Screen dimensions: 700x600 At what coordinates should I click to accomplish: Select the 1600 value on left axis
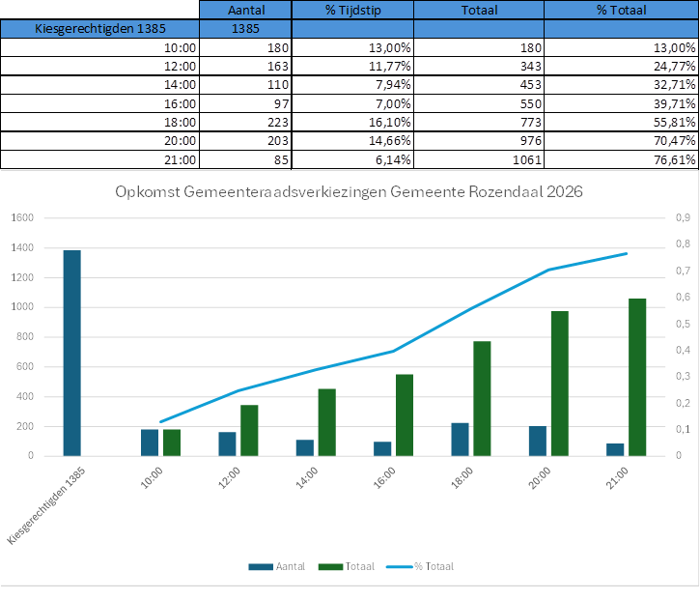(21, 218)
